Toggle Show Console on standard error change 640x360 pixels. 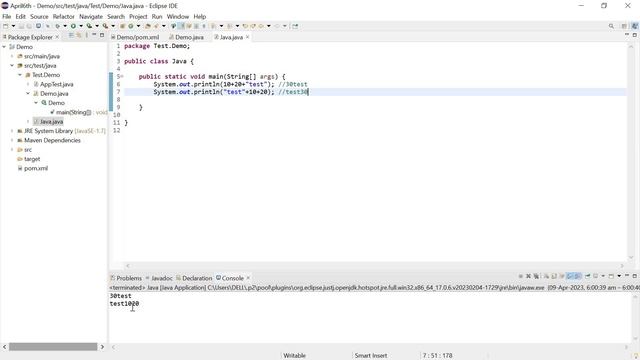point(578,276)
